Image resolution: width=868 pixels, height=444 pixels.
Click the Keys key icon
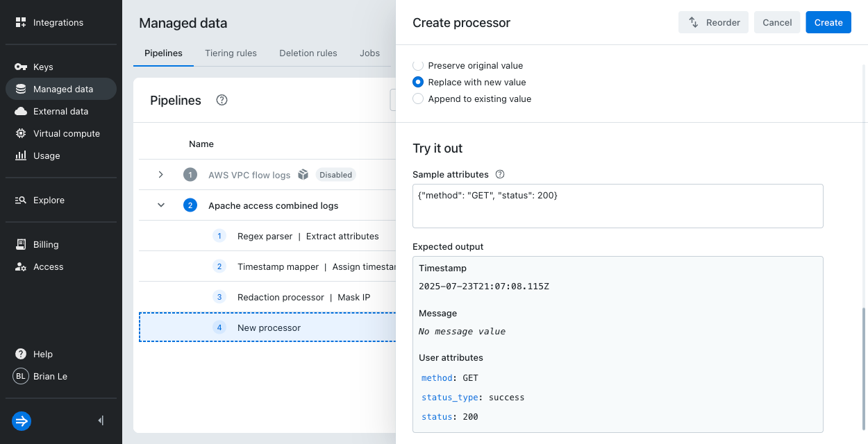[21, 67]
